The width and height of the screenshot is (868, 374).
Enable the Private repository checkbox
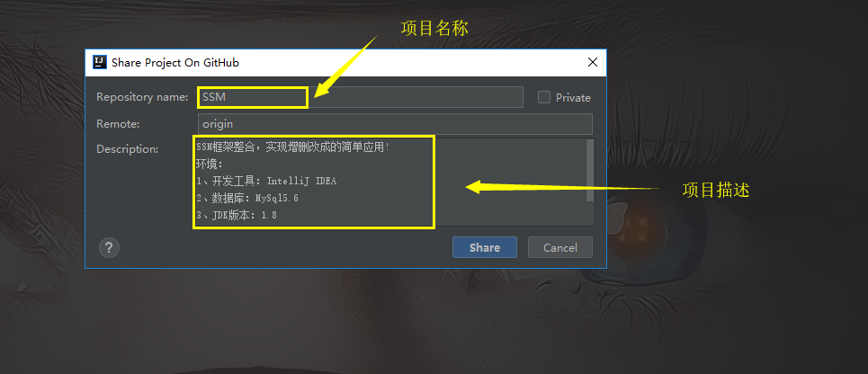(544, 97)
